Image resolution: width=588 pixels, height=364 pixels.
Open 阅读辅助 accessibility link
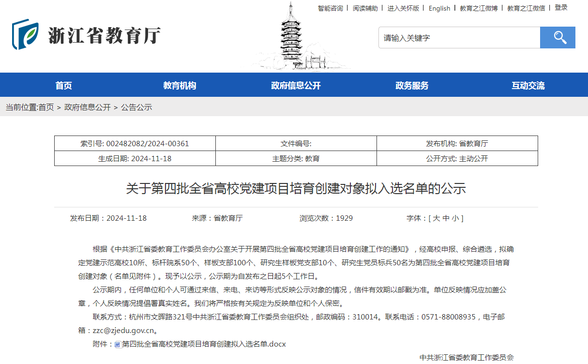click(x=365, y=8)
